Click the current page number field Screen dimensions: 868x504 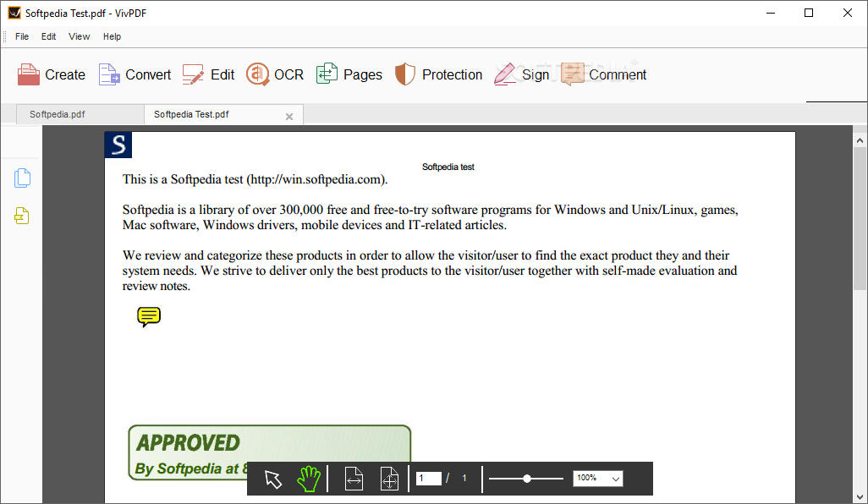[x=428, y=479]
